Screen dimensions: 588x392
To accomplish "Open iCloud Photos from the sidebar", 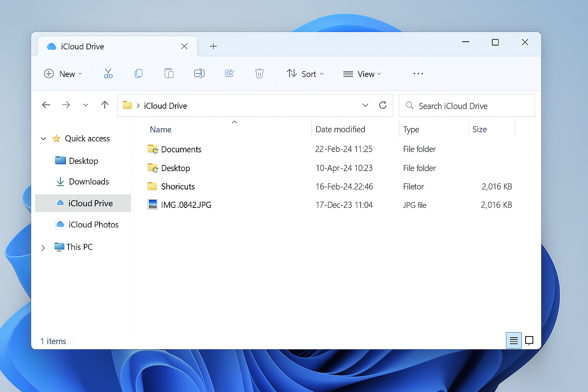I will click(x=94, y=224).
